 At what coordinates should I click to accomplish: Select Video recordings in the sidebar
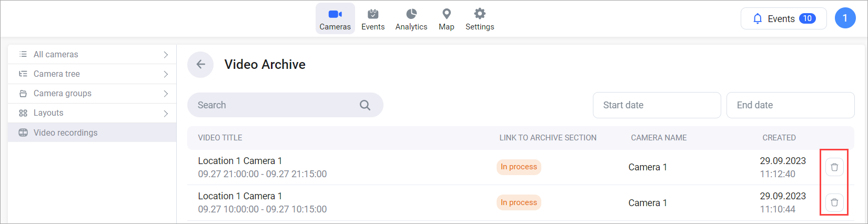point(92,133)
